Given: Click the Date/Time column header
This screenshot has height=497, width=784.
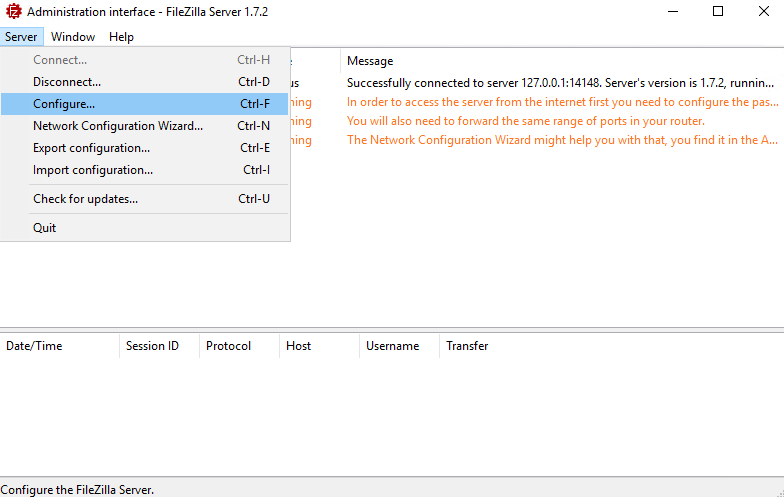Looking at the screenshot, I should (34, 346).
